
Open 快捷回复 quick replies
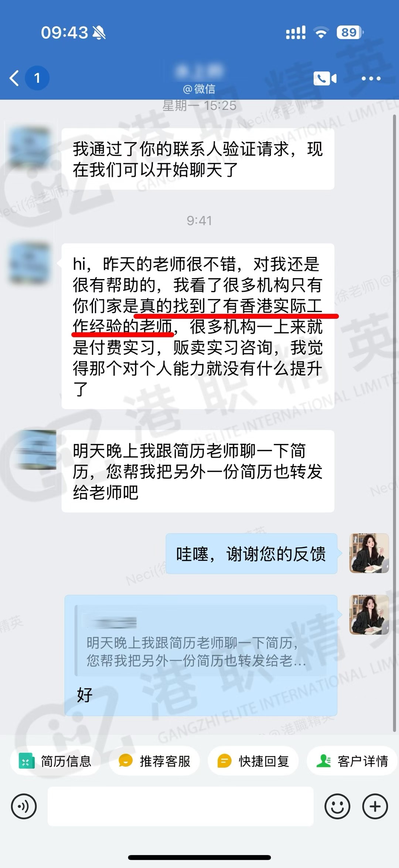(253, 761)
